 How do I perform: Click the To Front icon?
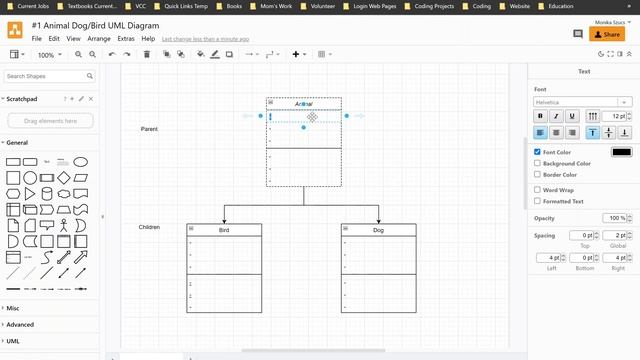pos(167,54)
